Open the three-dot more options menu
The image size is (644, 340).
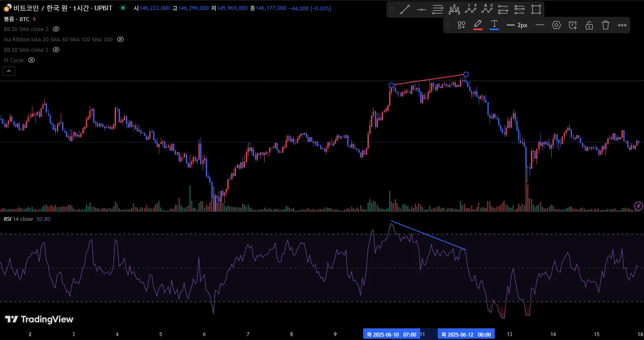622,25
